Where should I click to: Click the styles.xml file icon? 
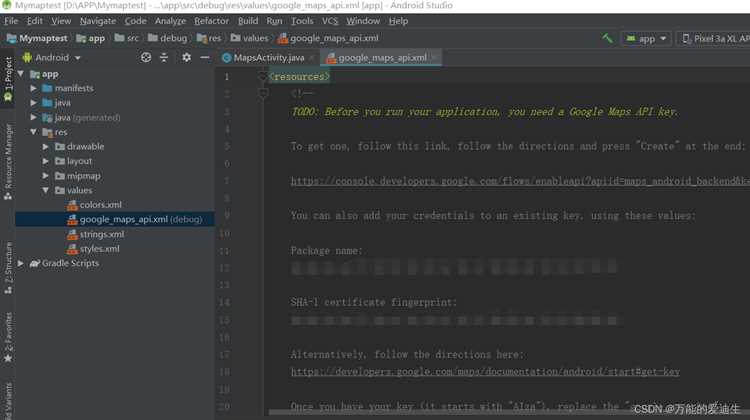72,249
